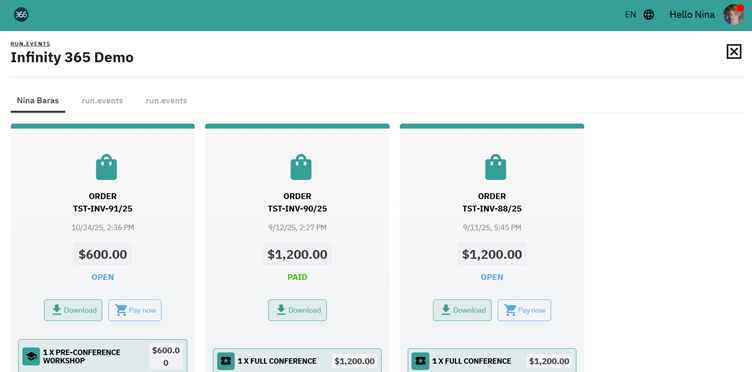The width and height of the screenshot is (752, 372).
Task: Follow the RUN.EVENTS breadcrumb link
Action: 30,44
